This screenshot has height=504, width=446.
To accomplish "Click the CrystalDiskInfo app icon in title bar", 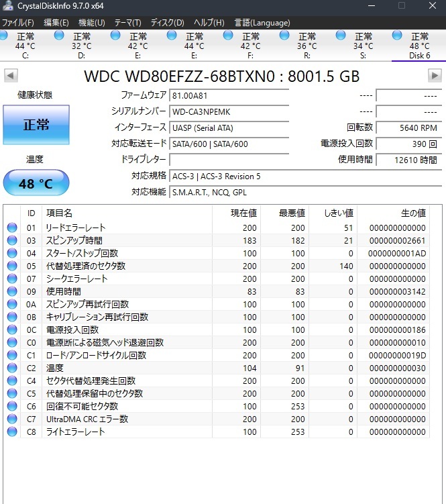I will (7, 5).
